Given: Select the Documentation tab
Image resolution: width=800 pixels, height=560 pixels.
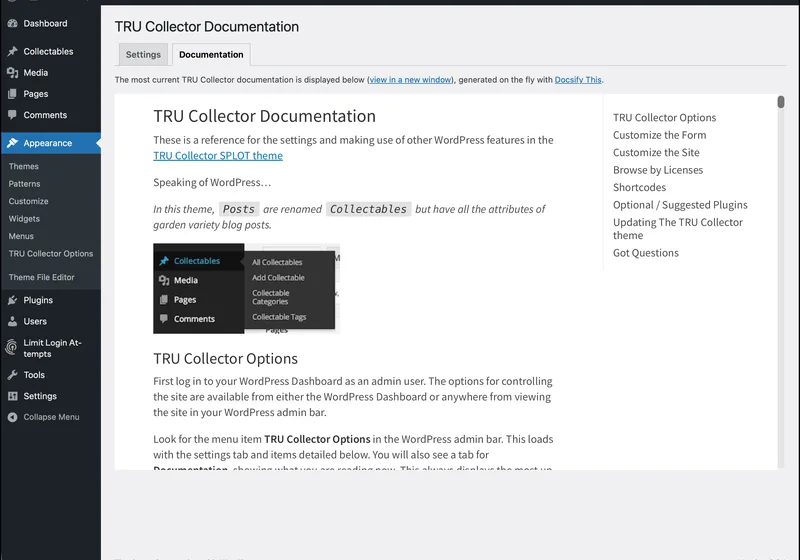Looking at the screenshot, I should click(211, 55).
